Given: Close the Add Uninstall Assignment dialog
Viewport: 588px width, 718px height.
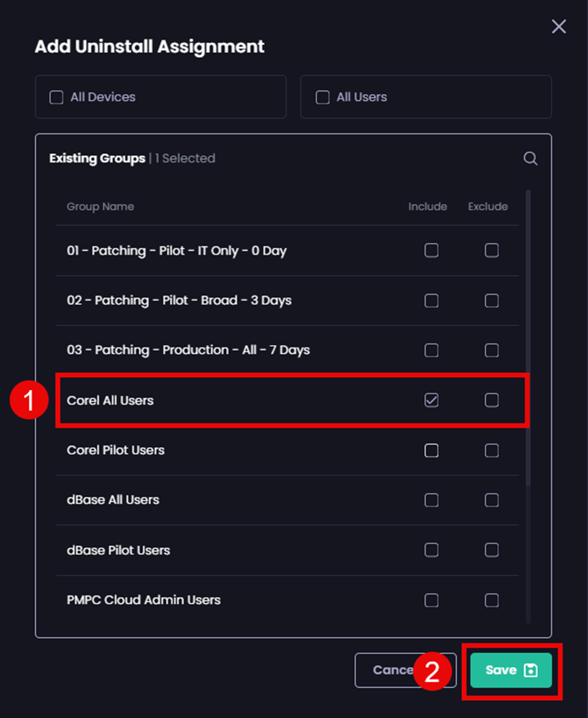Looking at the screenshot, I should tap(558, 26).
